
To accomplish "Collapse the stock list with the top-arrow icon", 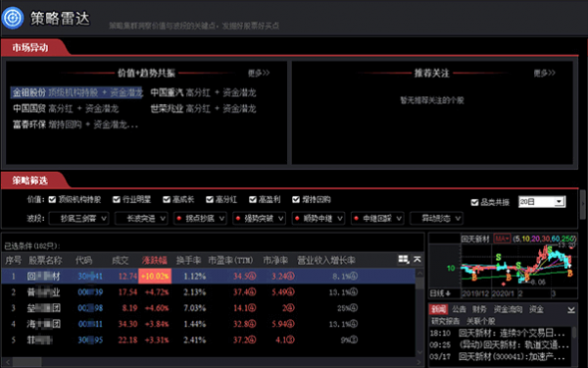I will click(417, 259).
